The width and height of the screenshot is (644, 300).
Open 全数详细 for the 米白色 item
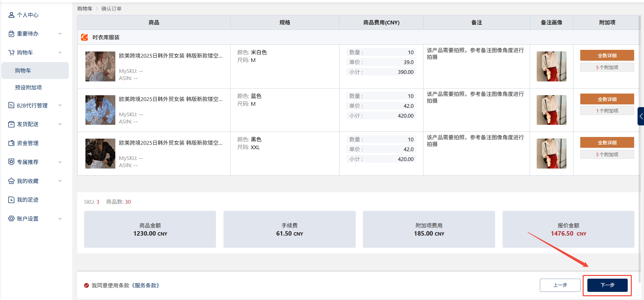607,55
